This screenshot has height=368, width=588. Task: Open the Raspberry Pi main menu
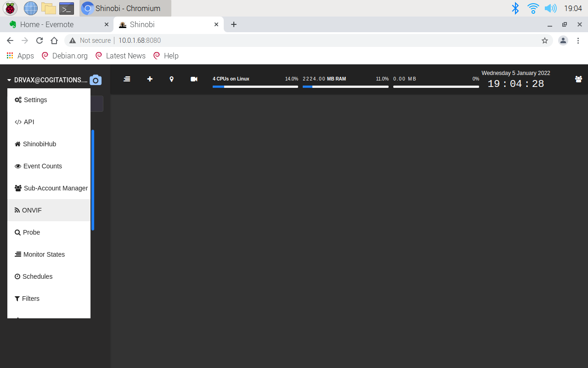[x=10, y=8]
